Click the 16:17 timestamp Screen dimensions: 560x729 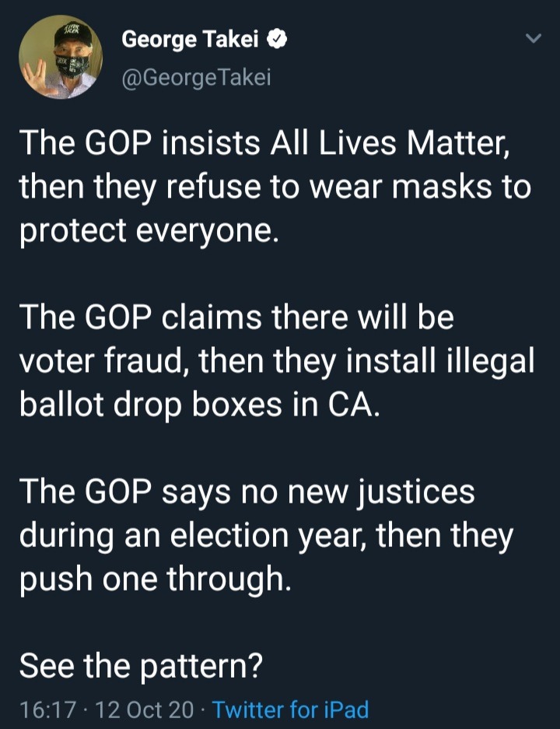[x=47, y=710]
